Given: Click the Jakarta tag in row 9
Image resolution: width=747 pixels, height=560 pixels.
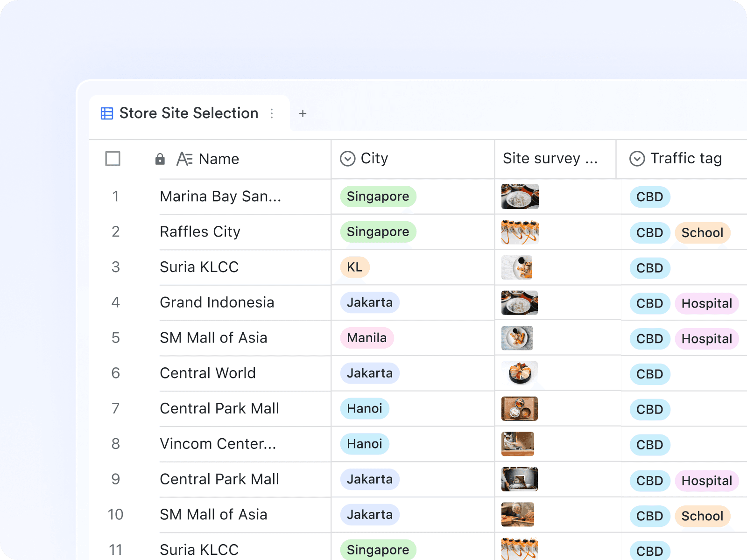Looking at the screenshot, I should click(x=370, y=479).
